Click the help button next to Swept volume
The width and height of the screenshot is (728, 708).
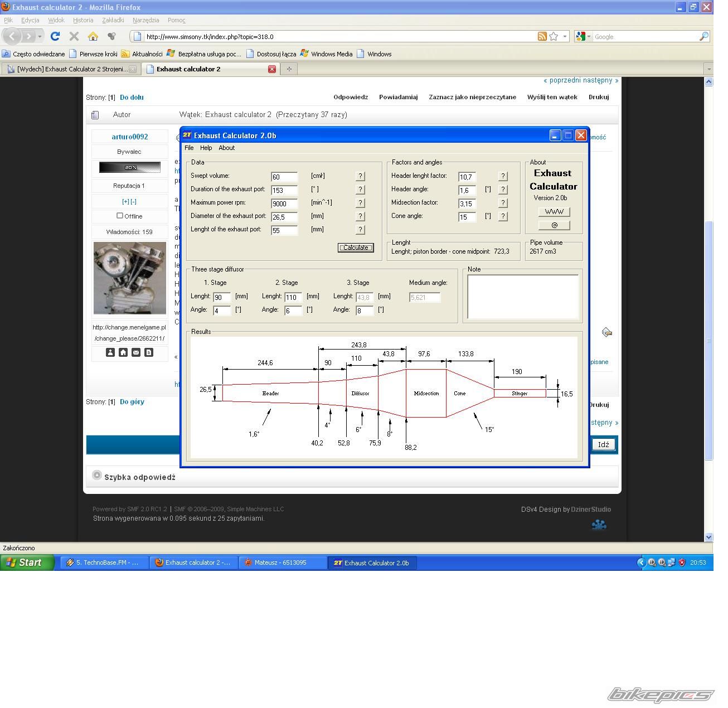(x=360, y=176)
